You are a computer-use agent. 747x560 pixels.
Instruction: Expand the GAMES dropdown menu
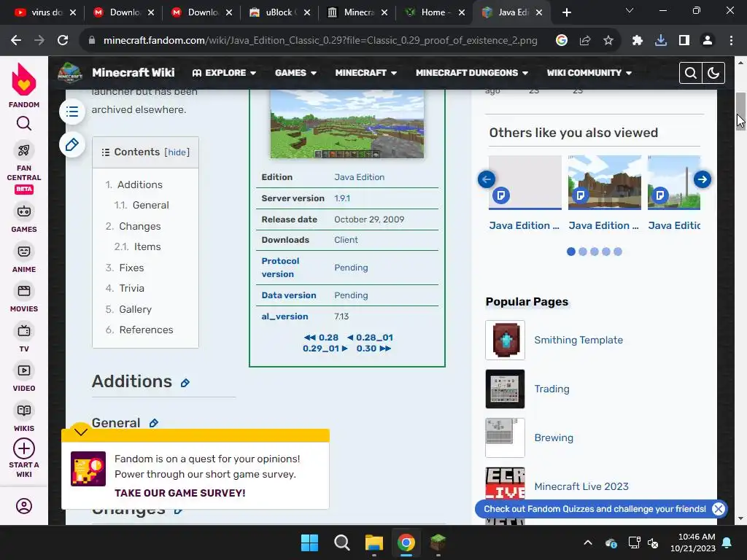[295, 73]
